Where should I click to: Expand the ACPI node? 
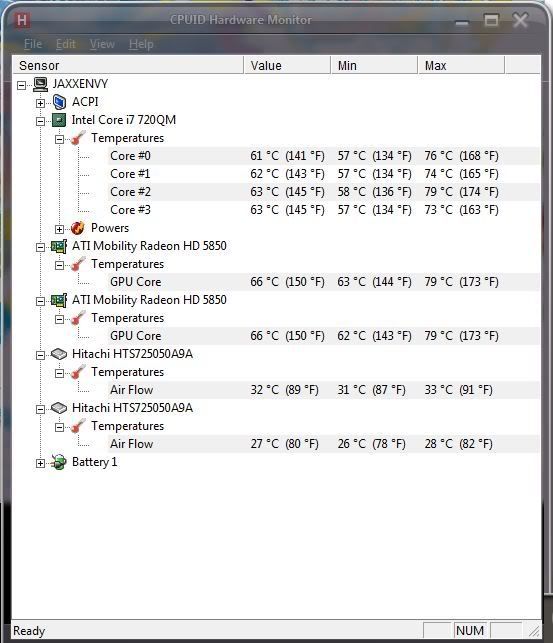tap(40, 103)
